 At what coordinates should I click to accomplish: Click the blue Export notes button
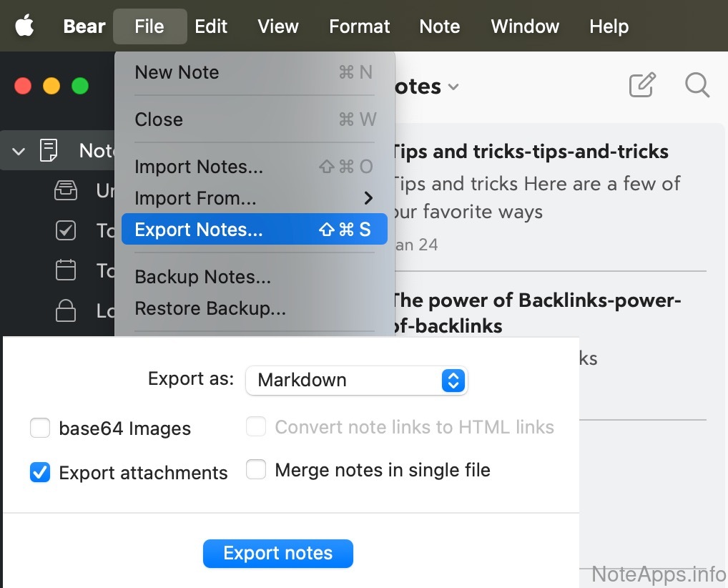pos(277,553)
